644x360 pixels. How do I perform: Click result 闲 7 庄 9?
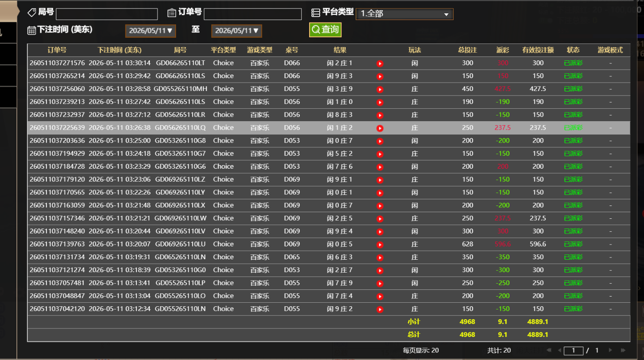(x=340, y=283)
